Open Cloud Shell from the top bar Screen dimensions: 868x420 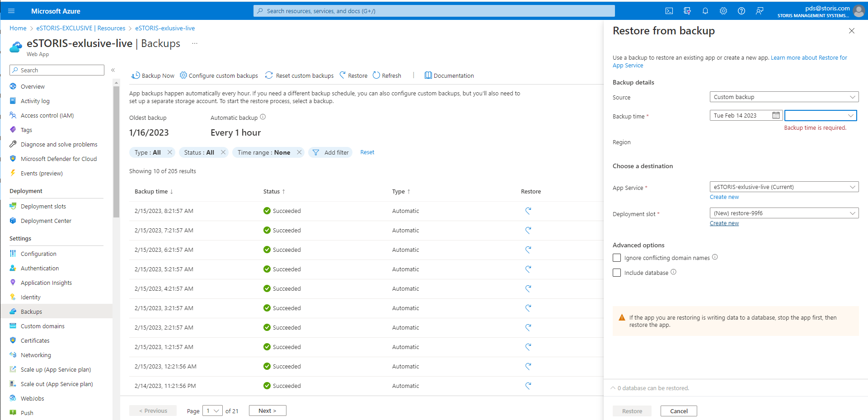[x=669, y=11]
